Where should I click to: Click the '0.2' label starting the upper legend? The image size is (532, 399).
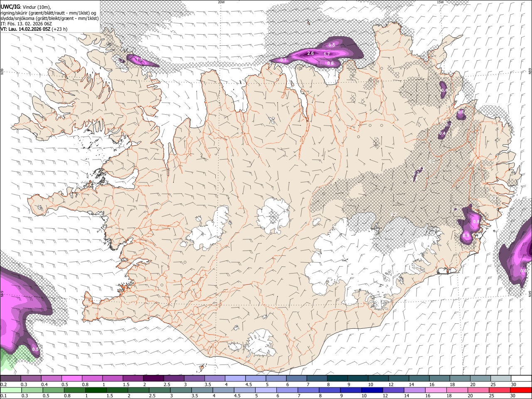[3, 384]
